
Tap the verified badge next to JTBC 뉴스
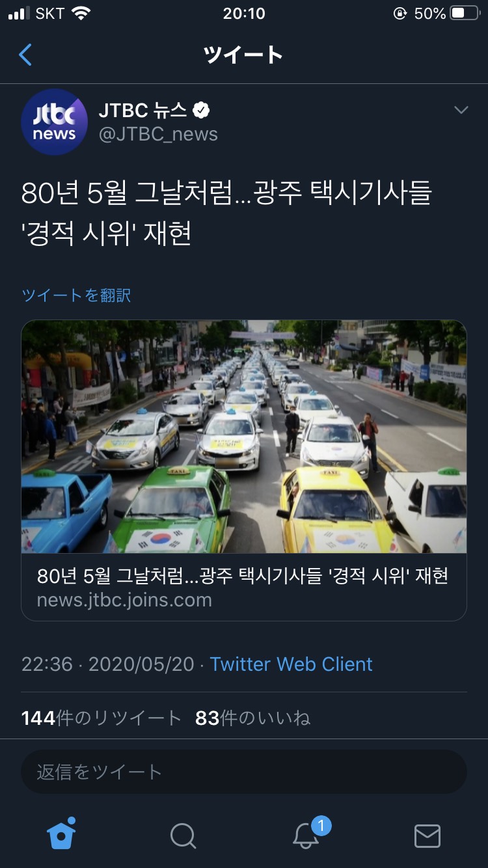pyautogui.click(x=202, y=111)
